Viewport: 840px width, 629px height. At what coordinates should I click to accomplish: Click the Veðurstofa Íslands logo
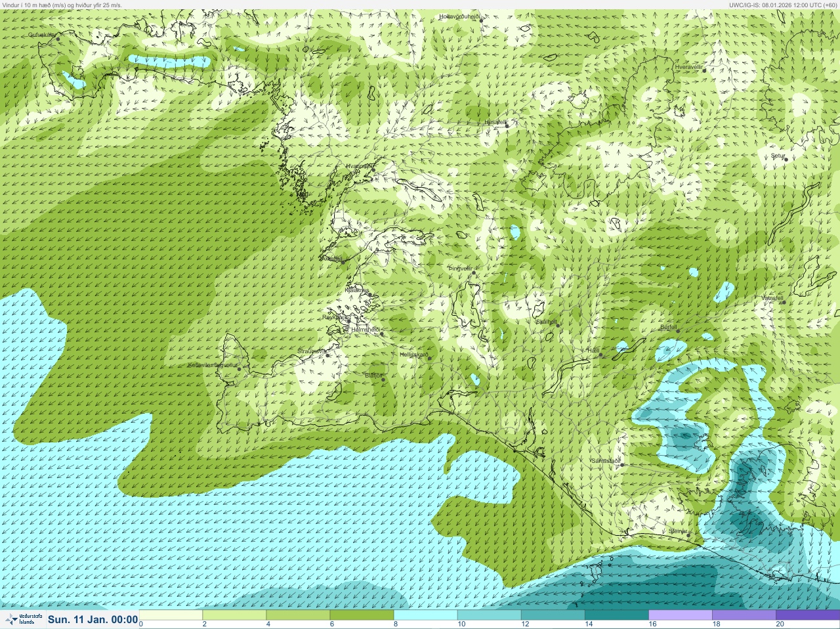(x=23, y=619)
